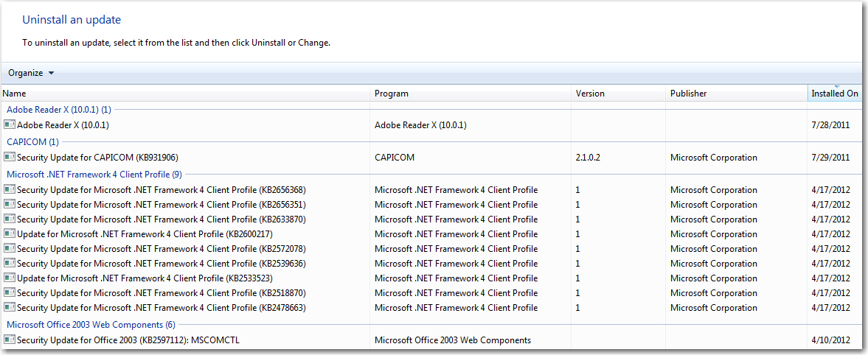Click icon beside Security Update for CAPICOM (KB931906)
The height and width of the screenshot is (355, 868).
pyautogui.click(x=10, y=158)
